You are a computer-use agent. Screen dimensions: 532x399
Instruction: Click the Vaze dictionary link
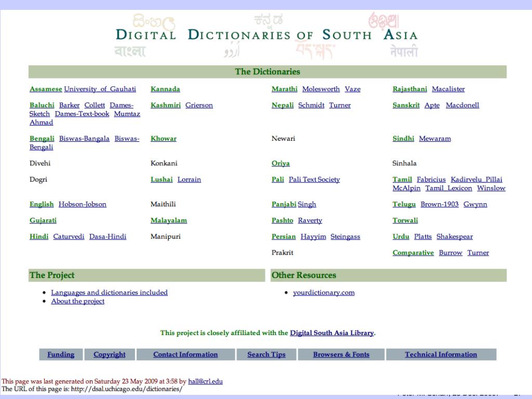click(353, 89)
